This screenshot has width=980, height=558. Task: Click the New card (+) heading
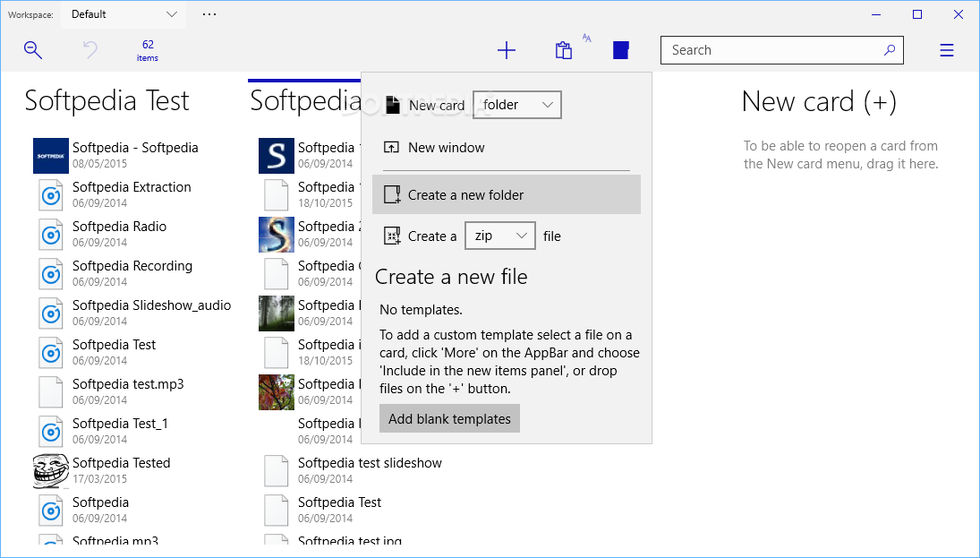click(x=819, y=101)
